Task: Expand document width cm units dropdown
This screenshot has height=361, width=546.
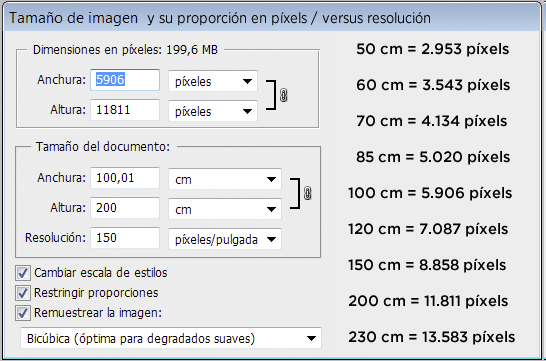Action: [225, 179]
